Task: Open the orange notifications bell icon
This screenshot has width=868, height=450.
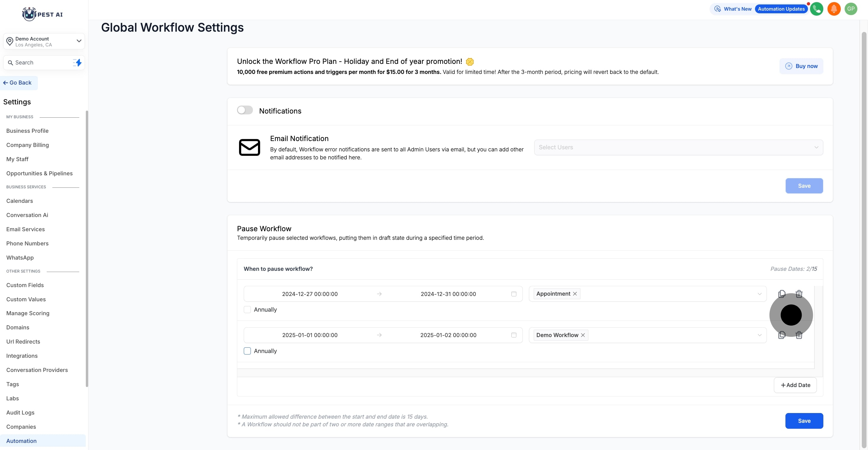Action: (834, 9)
